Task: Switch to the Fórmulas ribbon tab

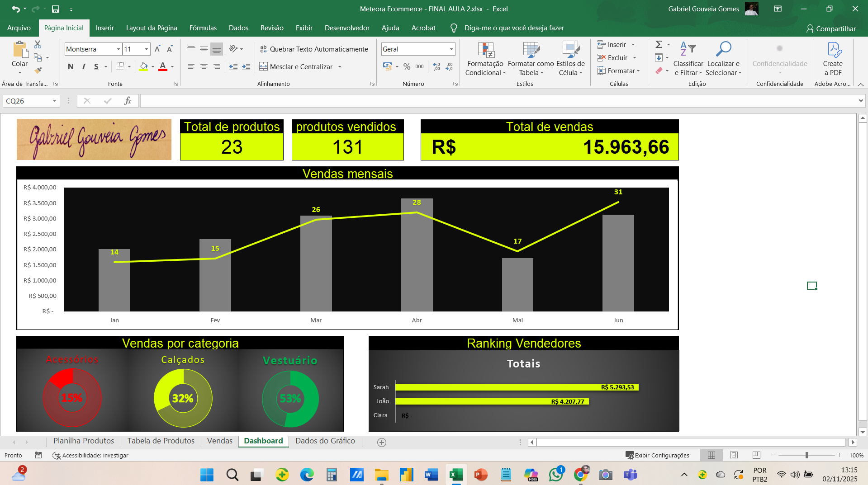Action: [203, 28]
